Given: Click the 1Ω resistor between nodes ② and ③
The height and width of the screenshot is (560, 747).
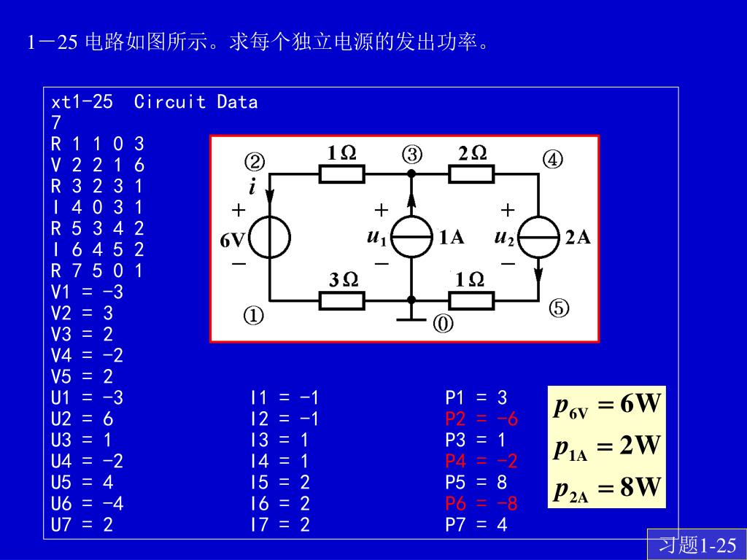Looking at the screenshot, I should (341, 174).
